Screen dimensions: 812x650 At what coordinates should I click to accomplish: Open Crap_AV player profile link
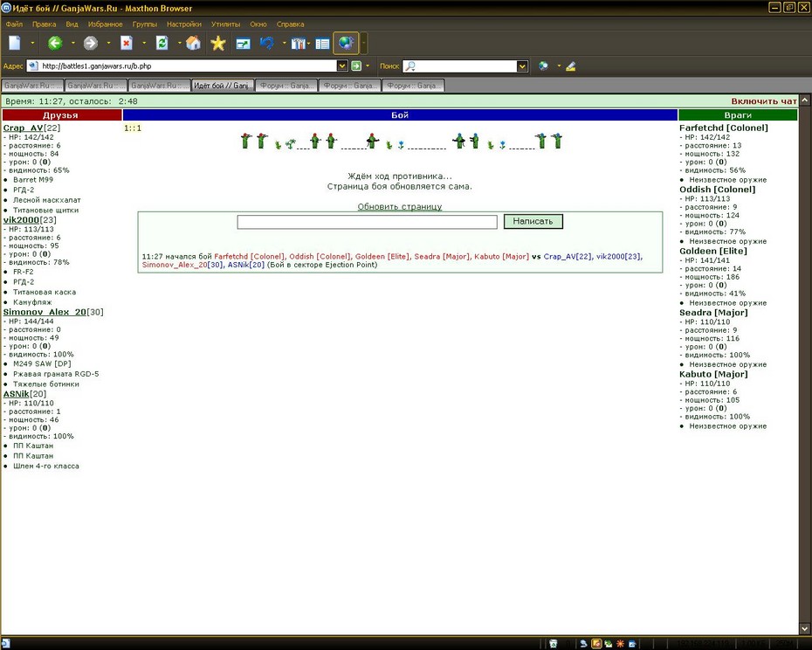coord(23,128)
